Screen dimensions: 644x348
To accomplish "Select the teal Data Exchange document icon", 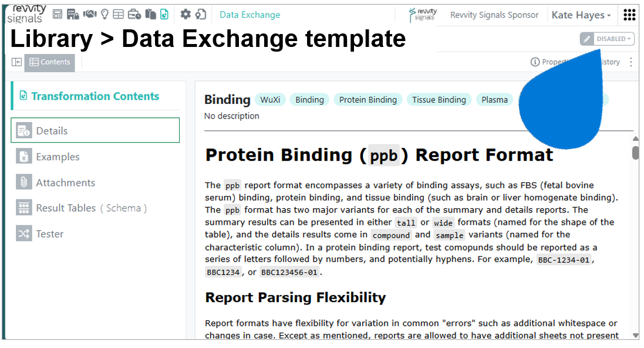I will pos(164,14).
